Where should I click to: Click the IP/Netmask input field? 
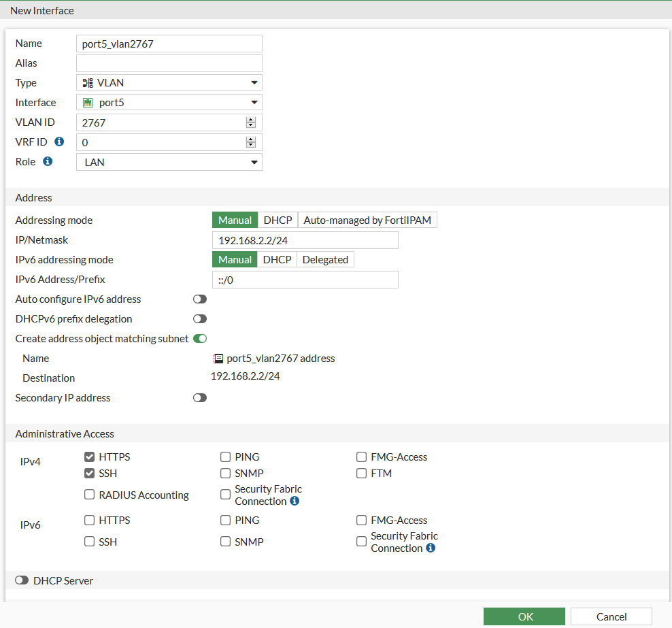click(x=305, y=239)
